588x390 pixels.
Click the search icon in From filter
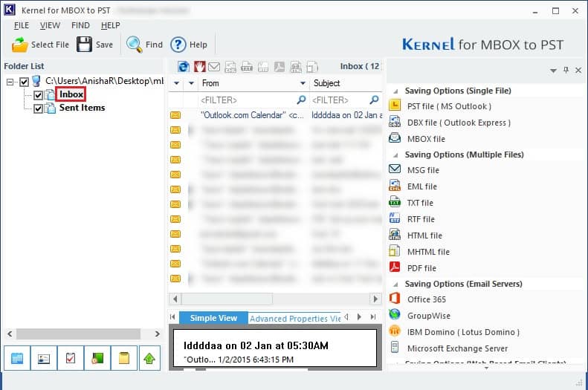(x=301, y=100)
